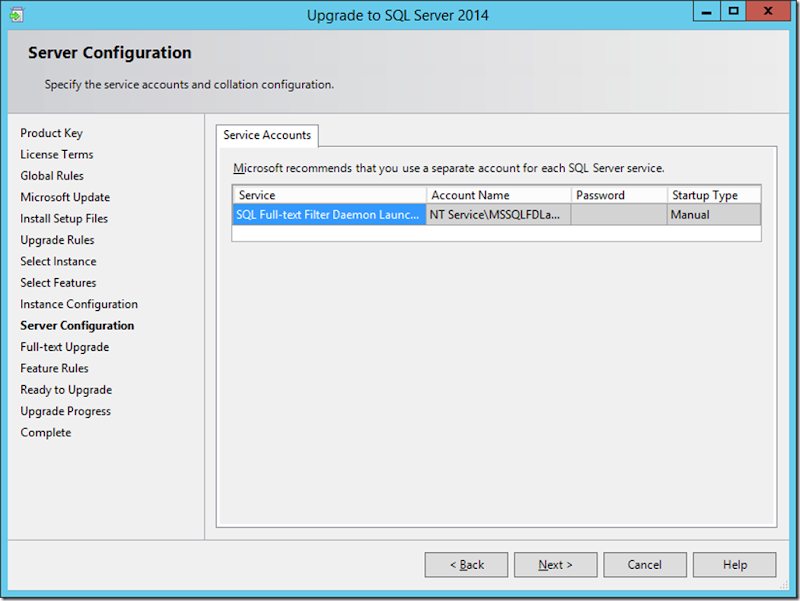Click the Password column header
800x601 pixels.
(619, 195)
